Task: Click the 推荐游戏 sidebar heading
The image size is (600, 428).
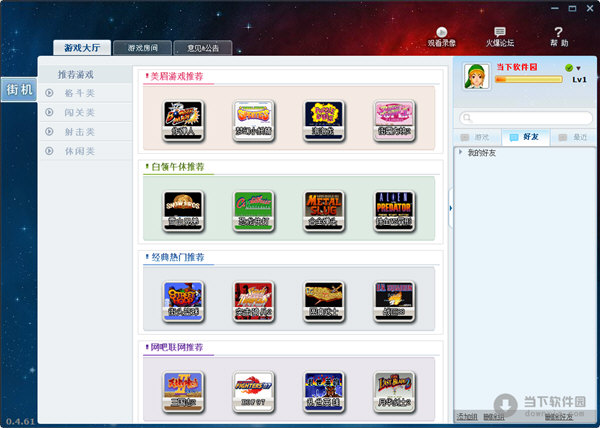Action: point(76,75)
